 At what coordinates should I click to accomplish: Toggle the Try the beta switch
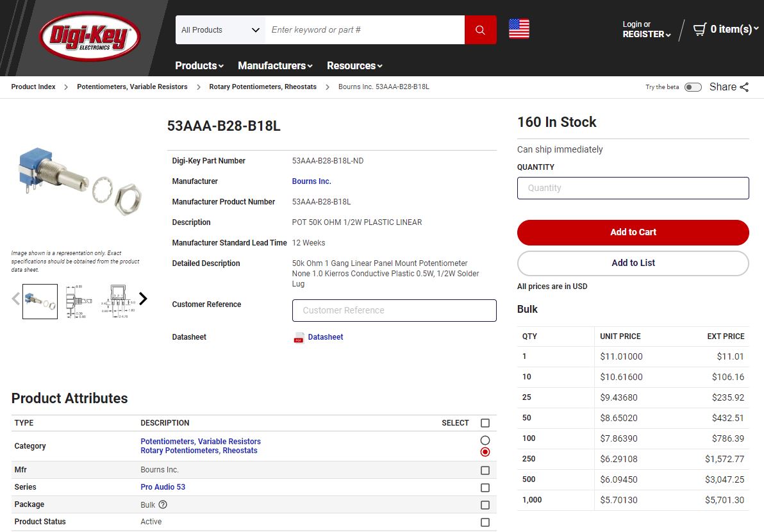(693, 87)
